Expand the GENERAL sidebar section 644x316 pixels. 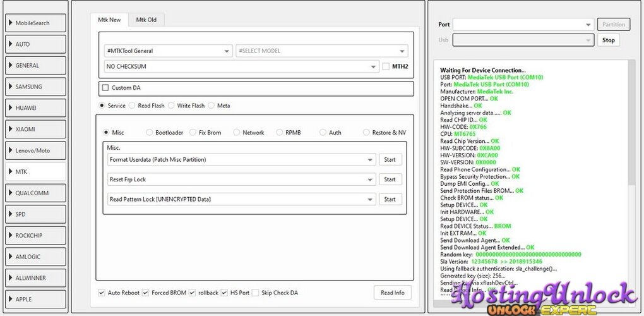(x=35, y=65)
